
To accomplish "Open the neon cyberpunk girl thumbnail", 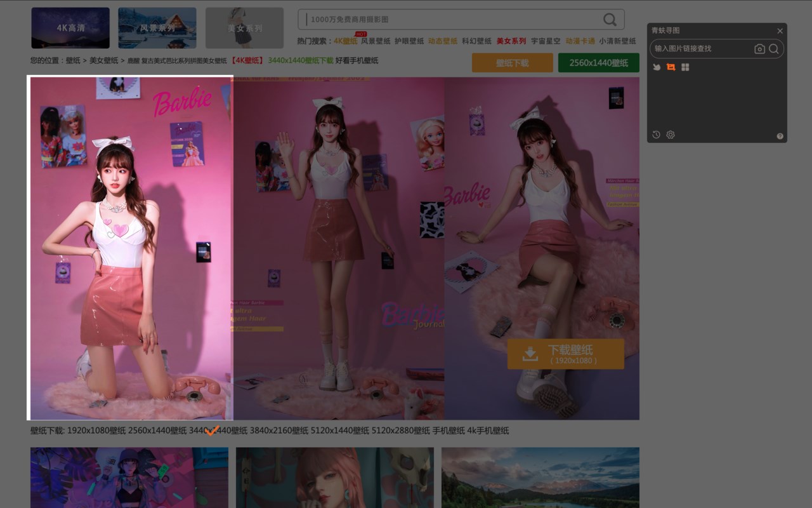I will pos(129,478).
